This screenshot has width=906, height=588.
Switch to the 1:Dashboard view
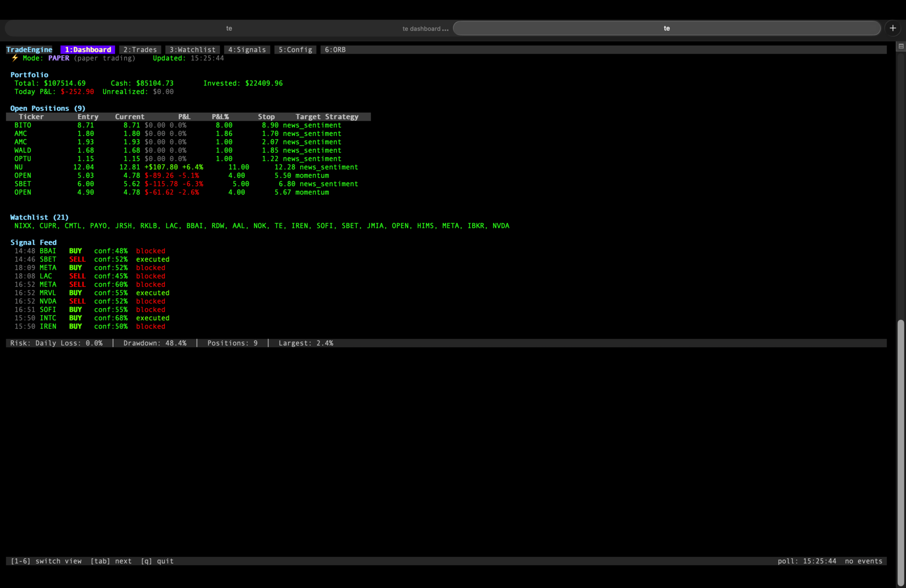pos(88,50)
